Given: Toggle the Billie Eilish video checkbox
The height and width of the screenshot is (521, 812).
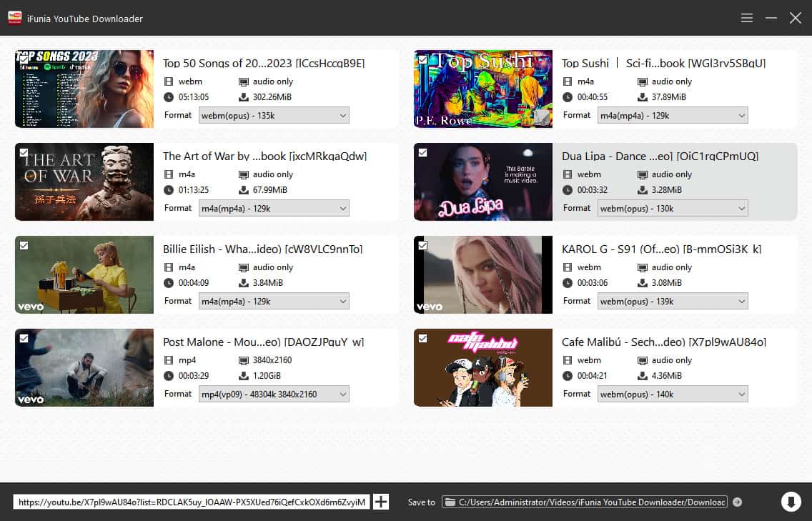Looking at the screenshot, I should coord(24,245).
